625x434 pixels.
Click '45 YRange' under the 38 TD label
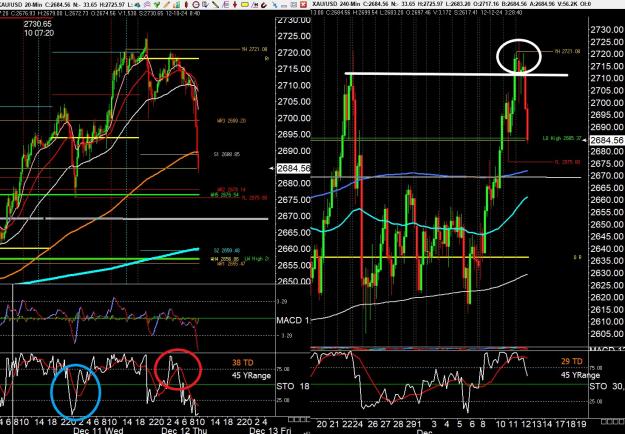(251, 375)
